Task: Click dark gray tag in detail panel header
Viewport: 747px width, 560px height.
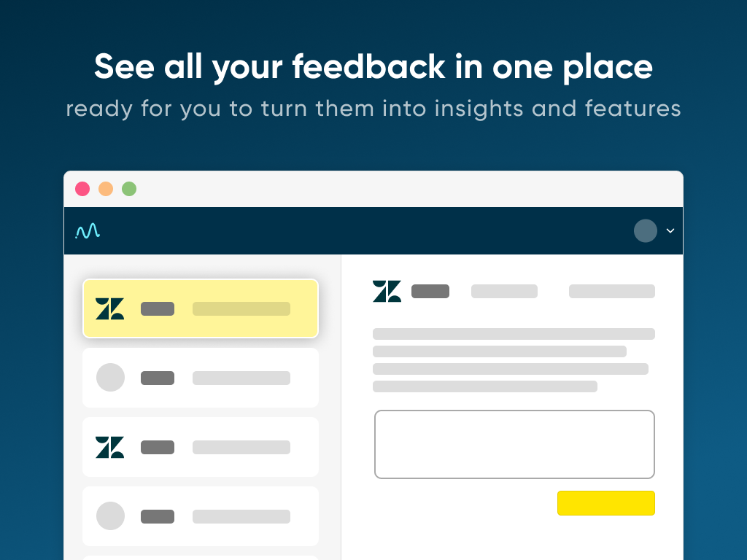Action: 430,292
